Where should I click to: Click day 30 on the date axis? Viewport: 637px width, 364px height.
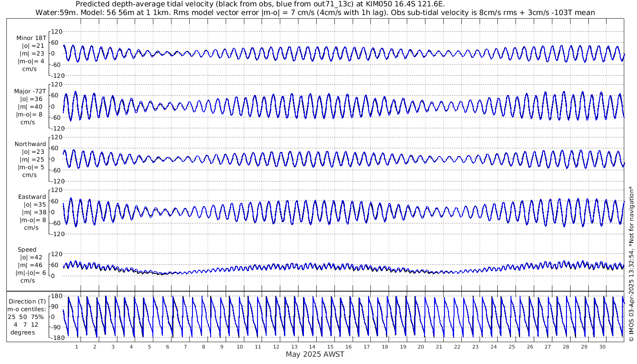(602, 347)
